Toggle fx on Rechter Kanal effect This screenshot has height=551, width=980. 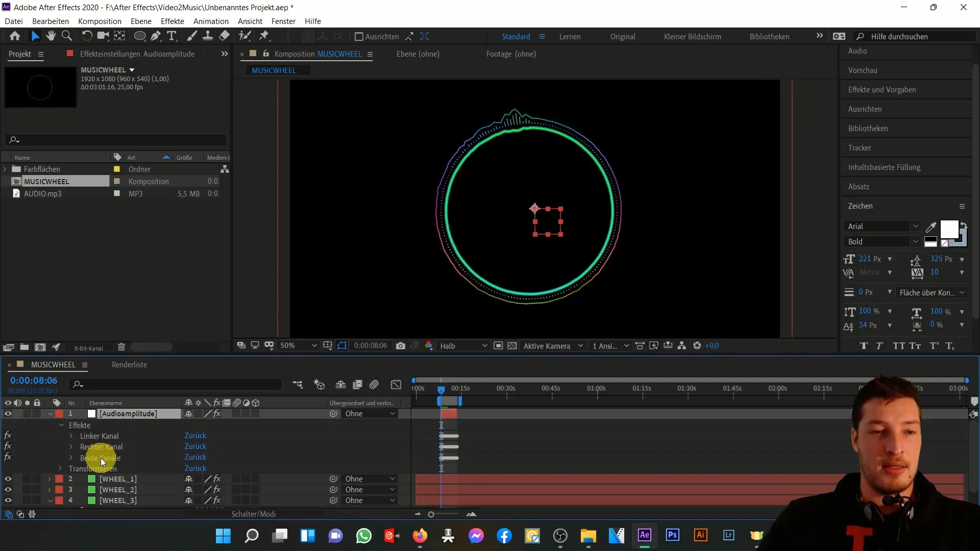pyautogui.click(x=8, y=446)
